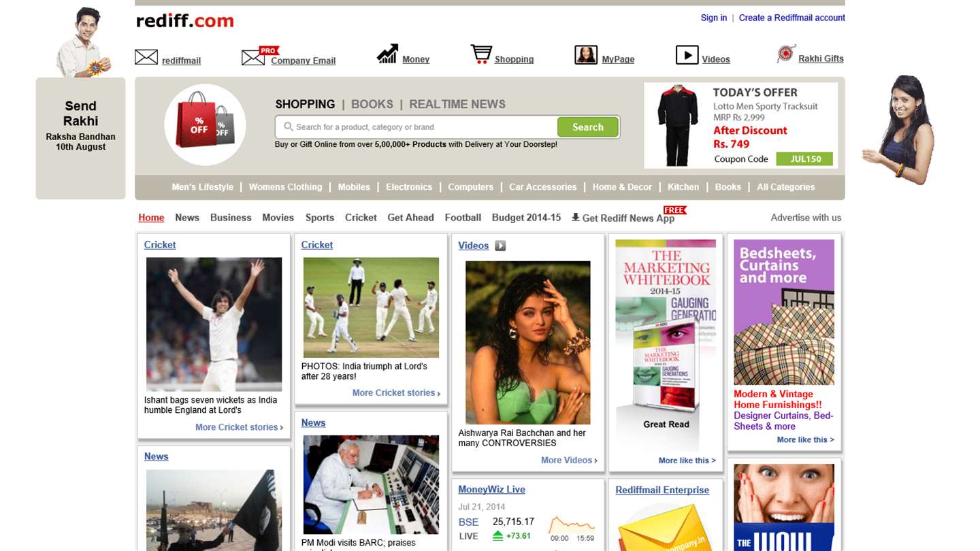Viewport: 980px width, 551px height.
Task: Select the SHOPPING search tab
Action: click(305, 104)
